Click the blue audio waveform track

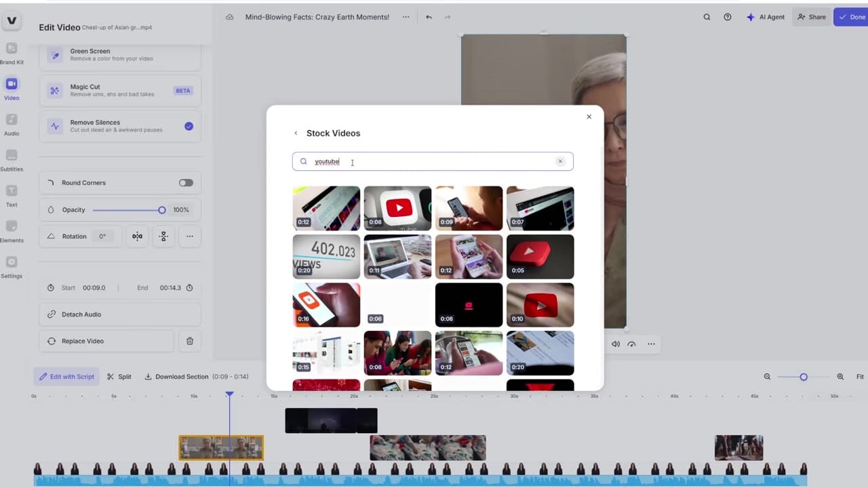[x=420, y=480]
